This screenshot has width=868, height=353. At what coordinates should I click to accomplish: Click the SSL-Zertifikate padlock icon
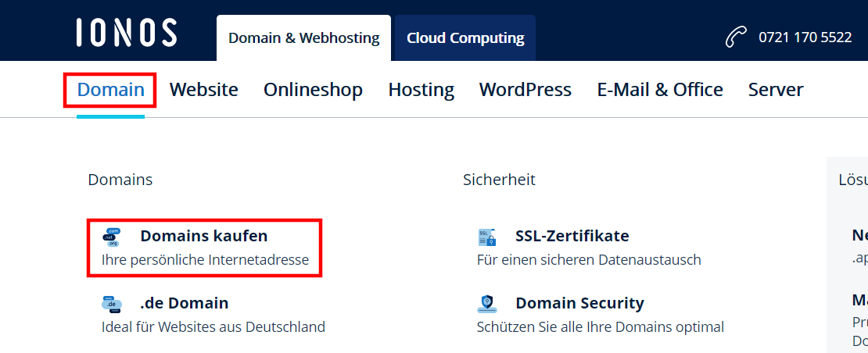(487, 237)
